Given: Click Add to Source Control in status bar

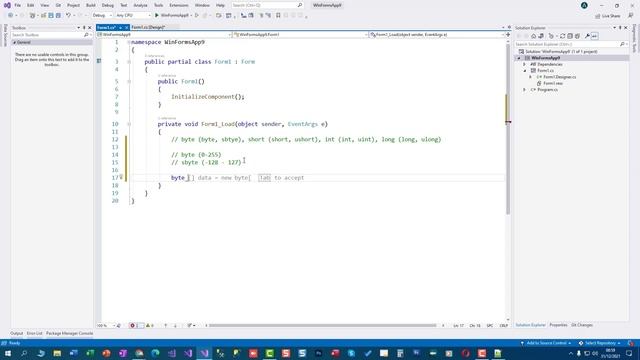Looking at the screenshot, I should [546, 343].
